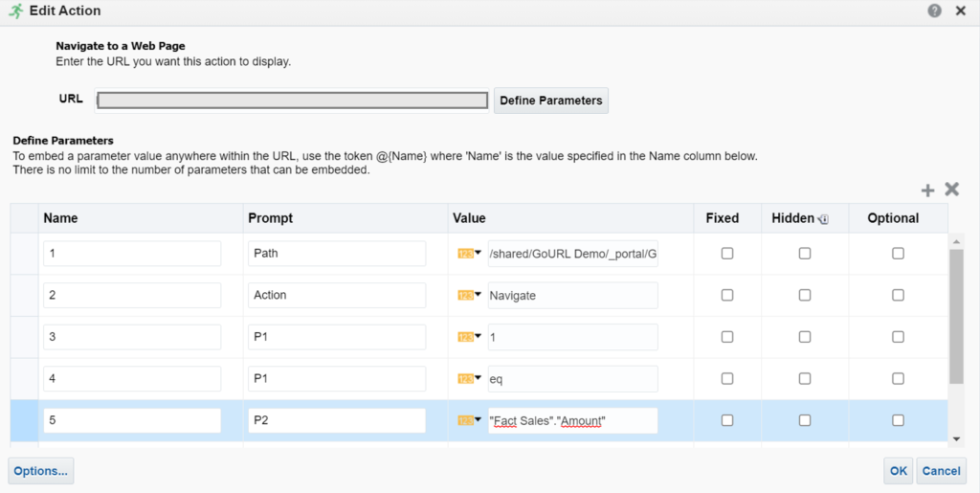Click the Path prompt field

click(337, 254)
